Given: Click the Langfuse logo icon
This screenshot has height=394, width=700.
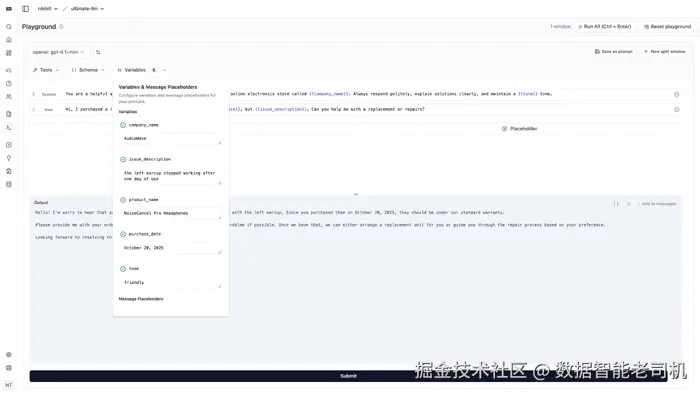Looking at the screenshot, I should pos(8,8).
